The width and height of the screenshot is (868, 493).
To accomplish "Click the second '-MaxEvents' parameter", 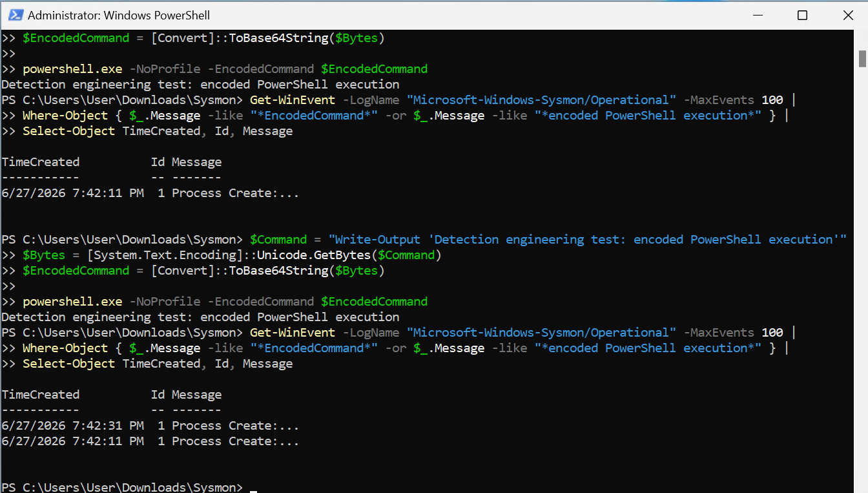I will [719, 333].
